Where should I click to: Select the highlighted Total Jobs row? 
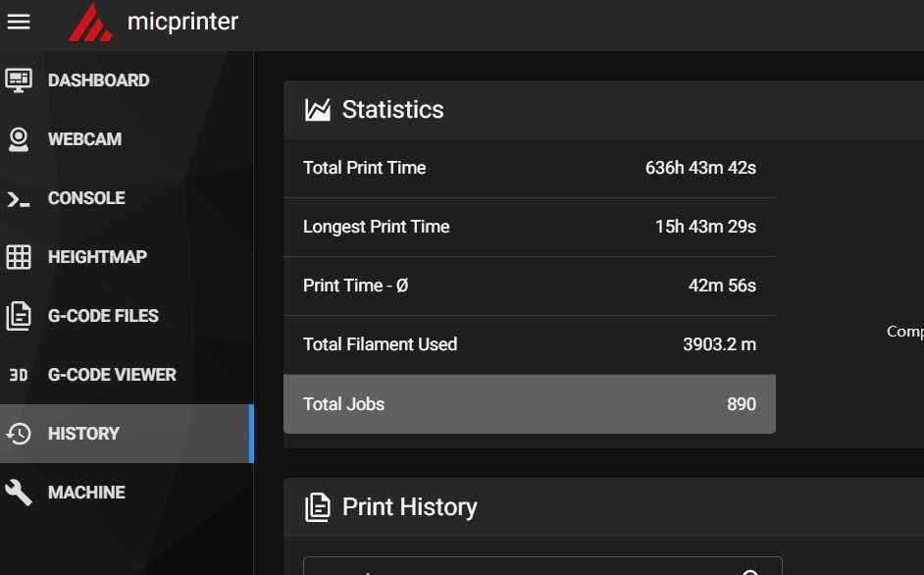(529, 404)
